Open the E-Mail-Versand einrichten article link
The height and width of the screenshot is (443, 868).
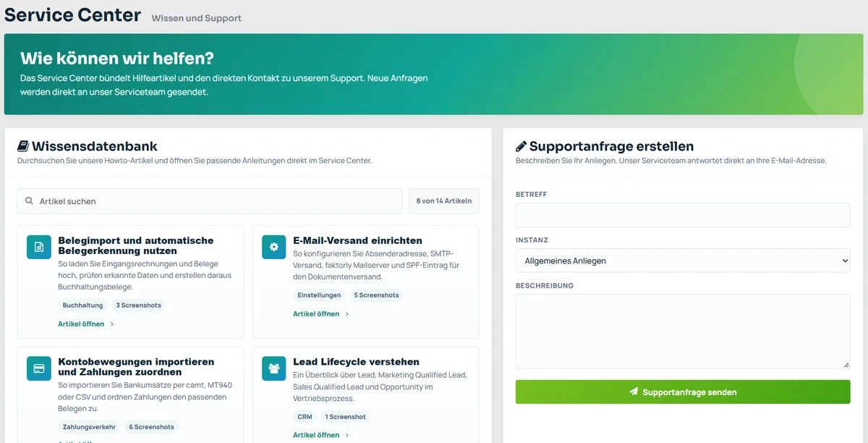point(316,314)
